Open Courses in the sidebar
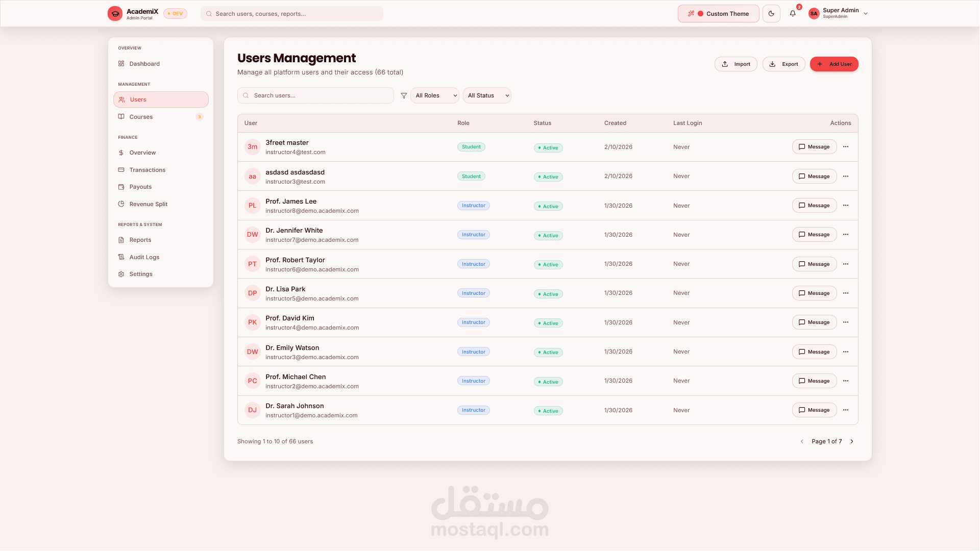 coord(141,117)
